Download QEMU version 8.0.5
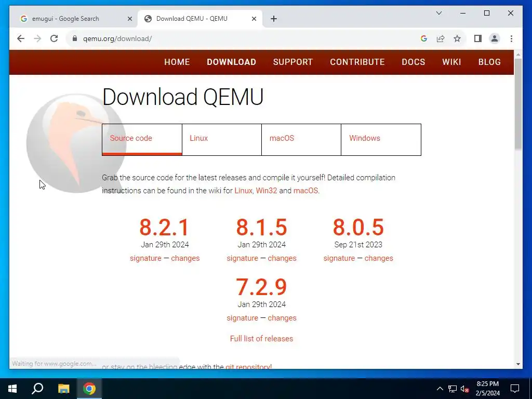Image resolution: width=532 pixels, height=399 pixels. (358, 227)
